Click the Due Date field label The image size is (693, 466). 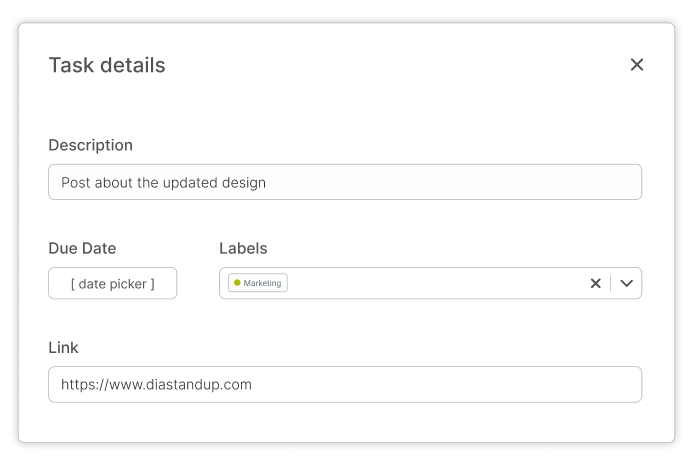(x=82, y=248)
